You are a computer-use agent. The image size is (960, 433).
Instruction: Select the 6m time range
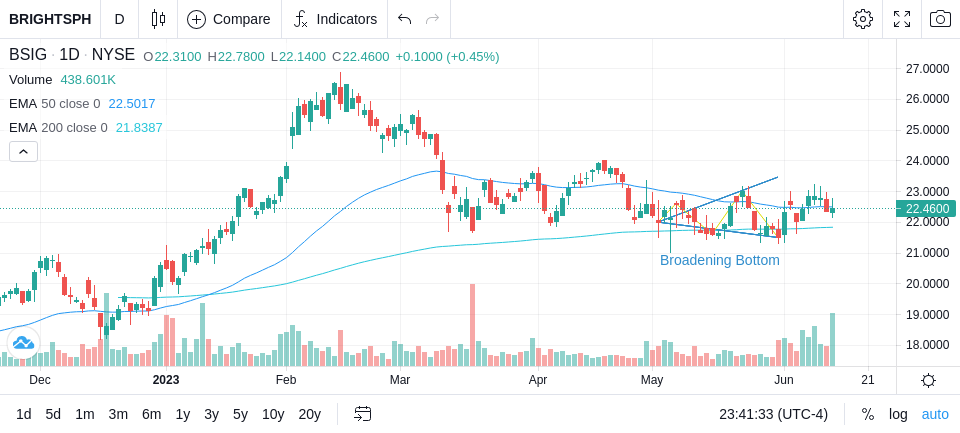tap(151, 415)
